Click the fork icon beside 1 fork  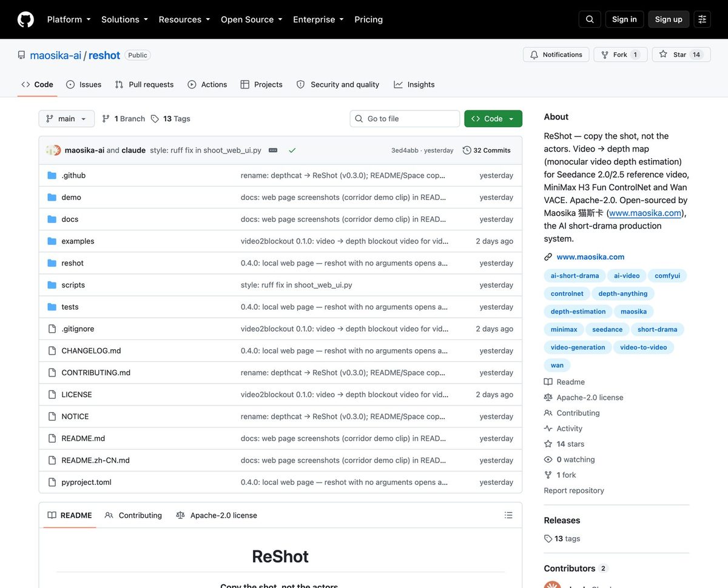tap(548, 475)
